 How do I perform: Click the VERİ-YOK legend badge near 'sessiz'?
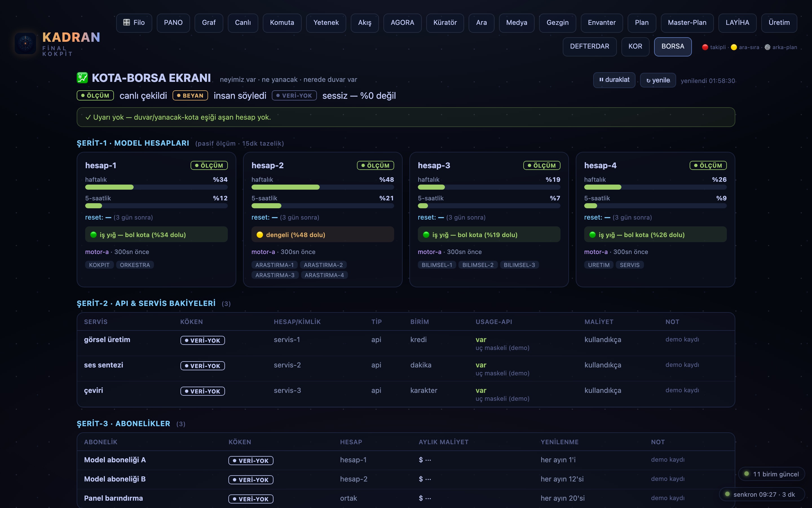click(x=294, y=95)
